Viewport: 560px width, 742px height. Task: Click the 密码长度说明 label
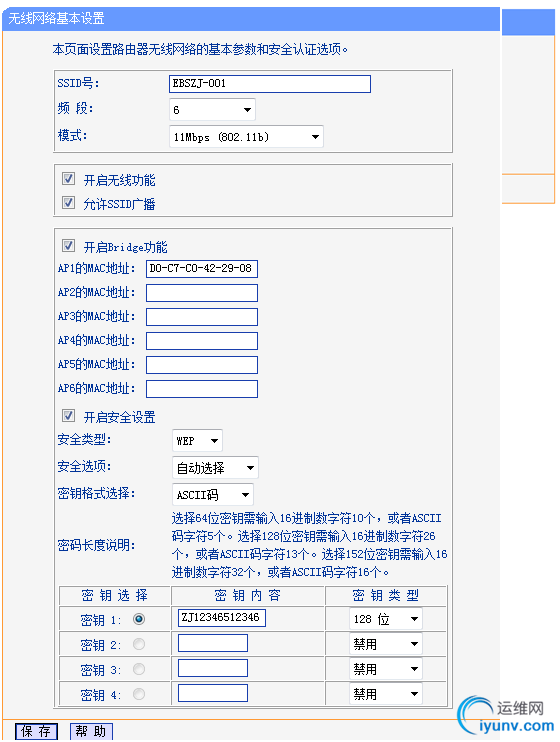(x=97, y=545)
